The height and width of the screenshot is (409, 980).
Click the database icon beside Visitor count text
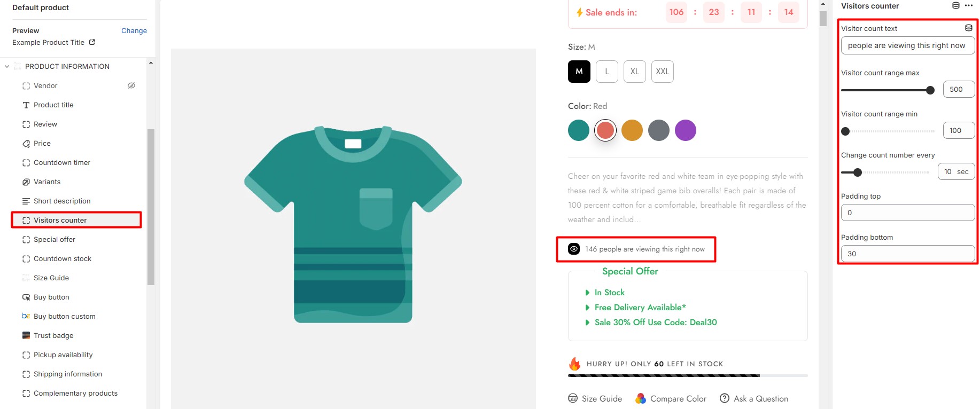click(x=968, y=28)
